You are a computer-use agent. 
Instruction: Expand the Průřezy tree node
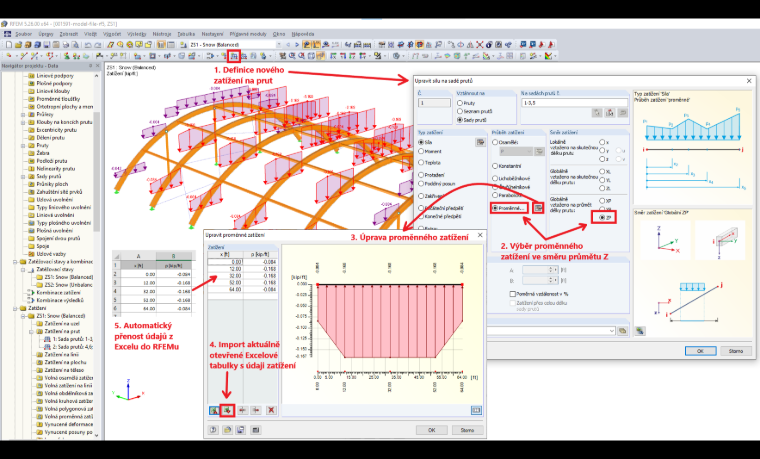pyautogui.click(x=23, y=114)
